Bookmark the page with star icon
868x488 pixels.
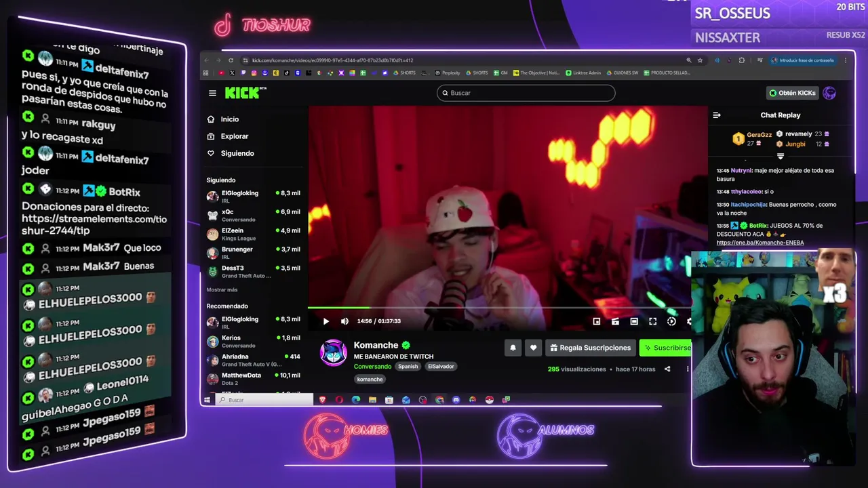coord(700,60)
